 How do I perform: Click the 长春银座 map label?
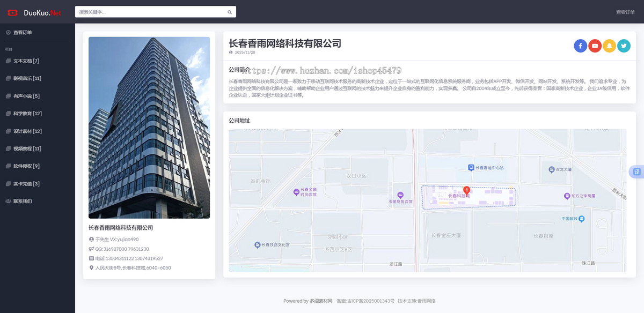(543, 236)
